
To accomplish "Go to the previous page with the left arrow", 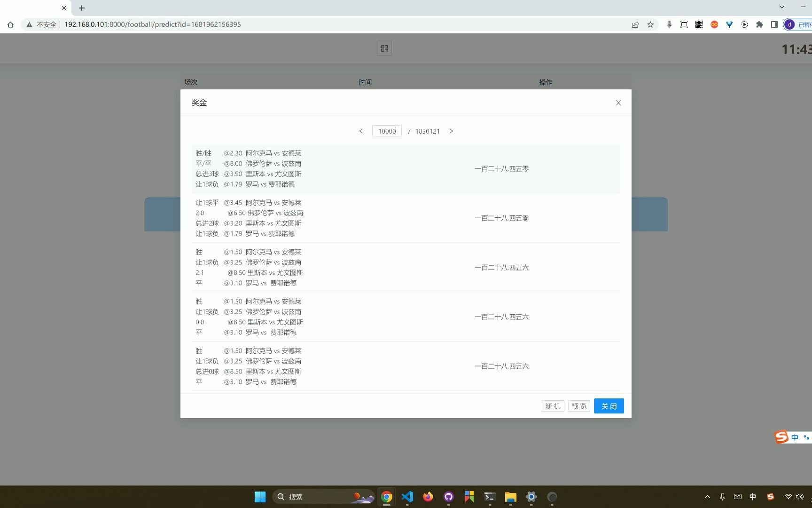I will click(361, 131).
